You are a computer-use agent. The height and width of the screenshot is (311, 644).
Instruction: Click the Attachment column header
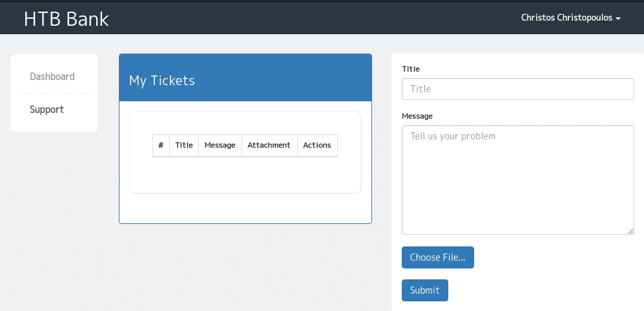coord(269,145)
